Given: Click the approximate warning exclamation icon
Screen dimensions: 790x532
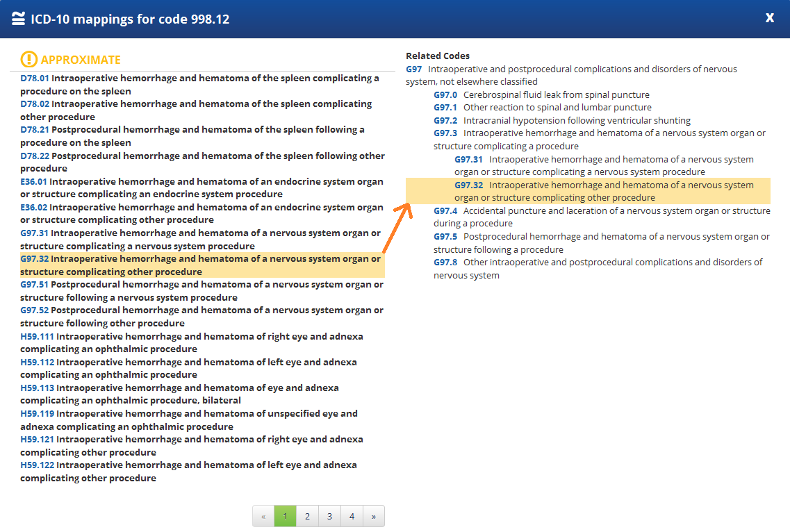Looking at the screenshot, I should [x=28, y=60].
